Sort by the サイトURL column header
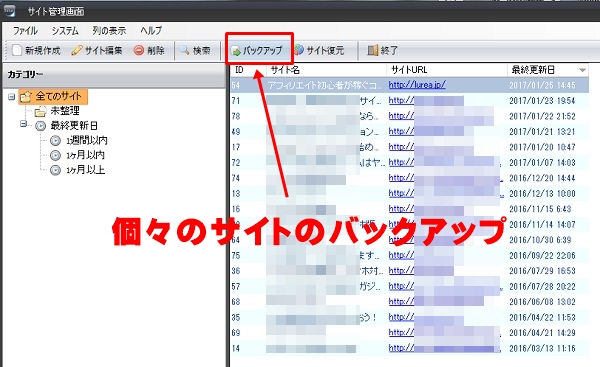The image size is (600, 367). (x=447, y=70)
